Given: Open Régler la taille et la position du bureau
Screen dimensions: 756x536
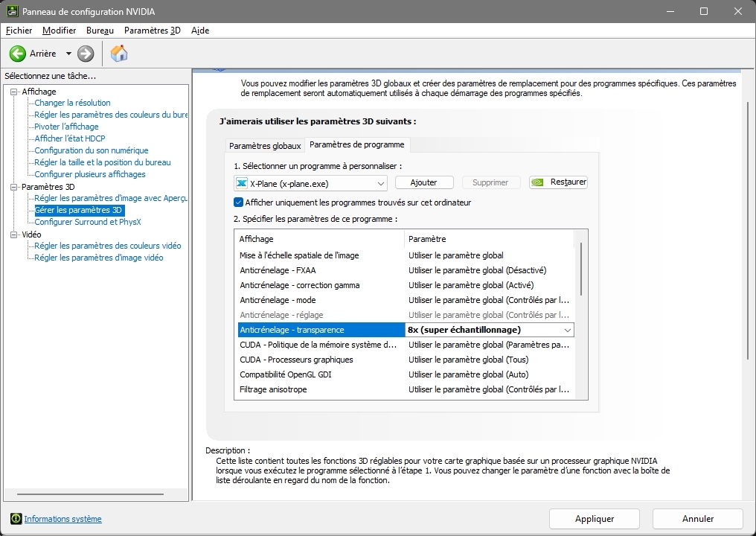Looking at the screenshot, I should [x=103, y=162].
